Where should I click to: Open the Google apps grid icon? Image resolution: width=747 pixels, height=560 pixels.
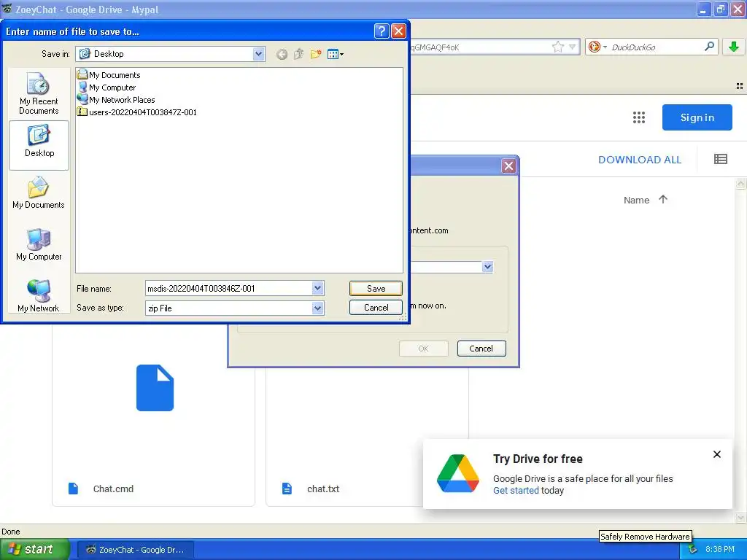(639, 117)
